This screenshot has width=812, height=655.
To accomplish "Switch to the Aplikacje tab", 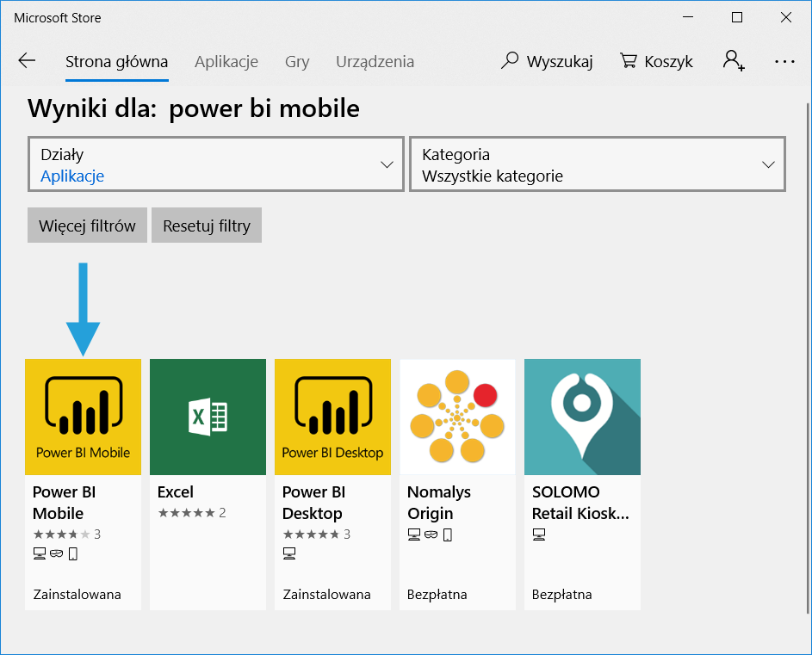I will (x=226, y=62).
